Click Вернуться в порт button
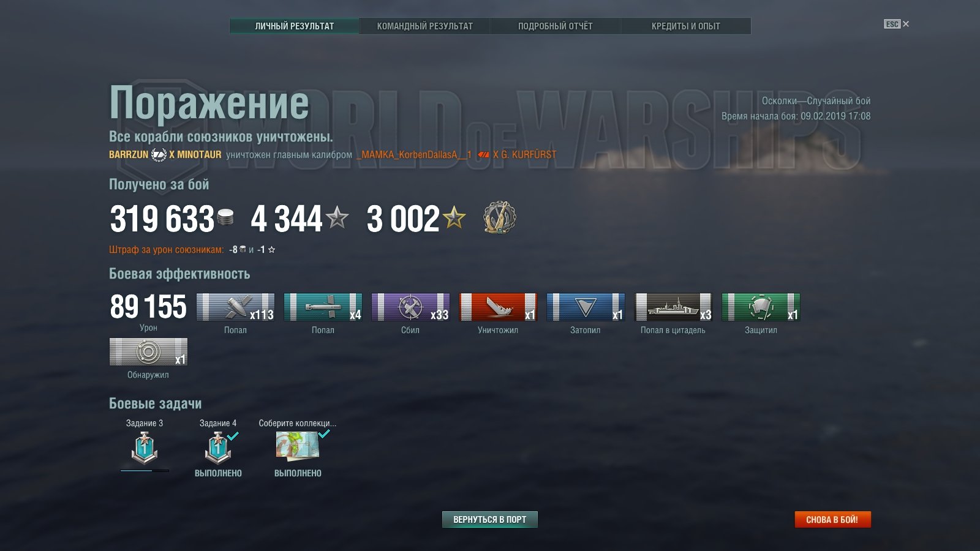 (x=489, y=519)
